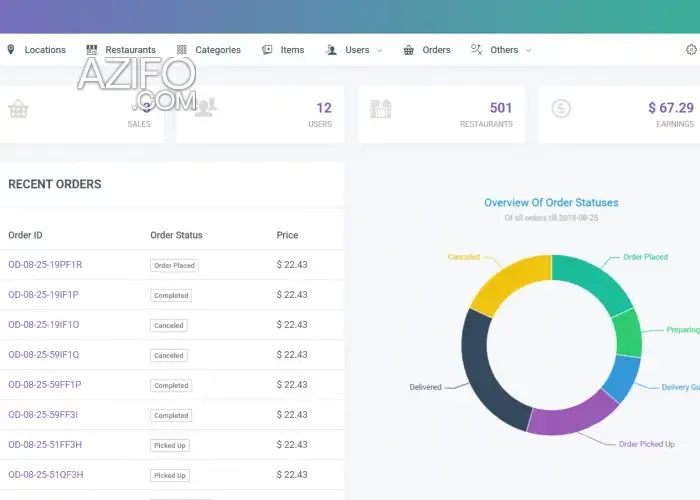Click the Restaurants building card icon
Viewport: 700px width, 500px height.
[380, 108]
